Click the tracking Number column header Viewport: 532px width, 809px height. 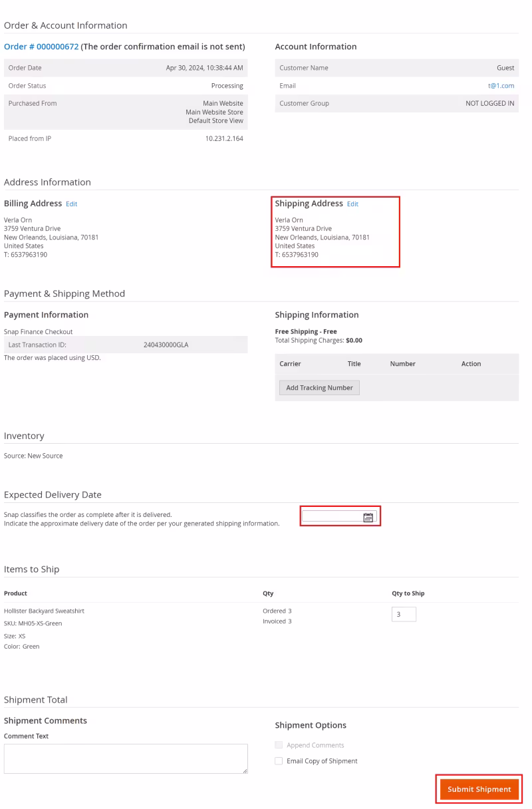pos(402,364)
